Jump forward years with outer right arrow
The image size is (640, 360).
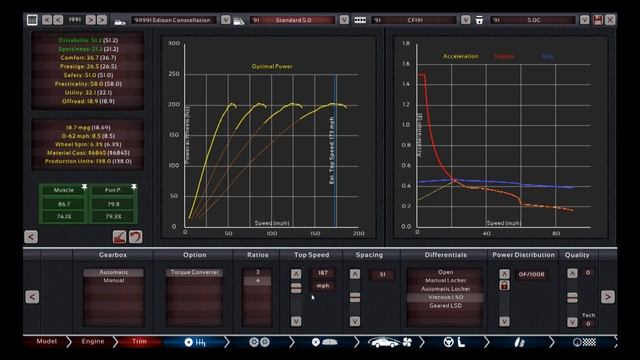click(102, 20)
